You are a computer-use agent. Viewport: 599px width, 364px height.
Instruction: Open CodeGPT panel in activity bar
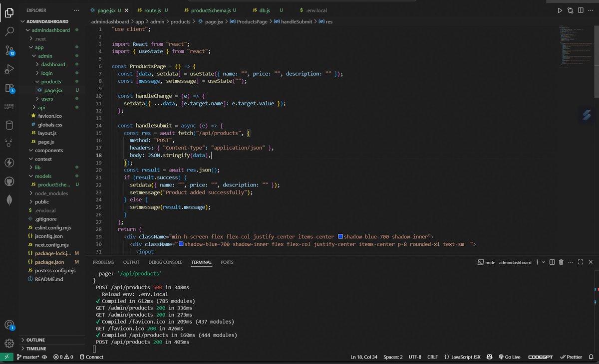pyautogui.click(x=9, y=106)
